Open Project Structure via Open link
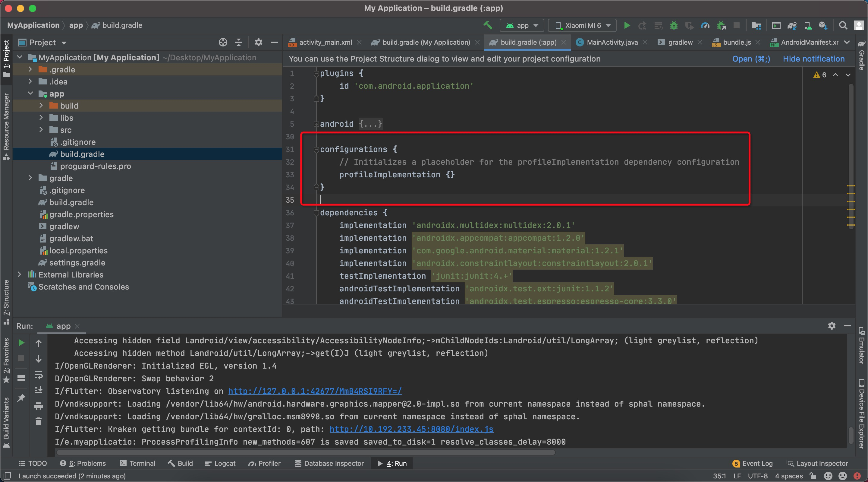868x482 pixels. pos(751,59)
